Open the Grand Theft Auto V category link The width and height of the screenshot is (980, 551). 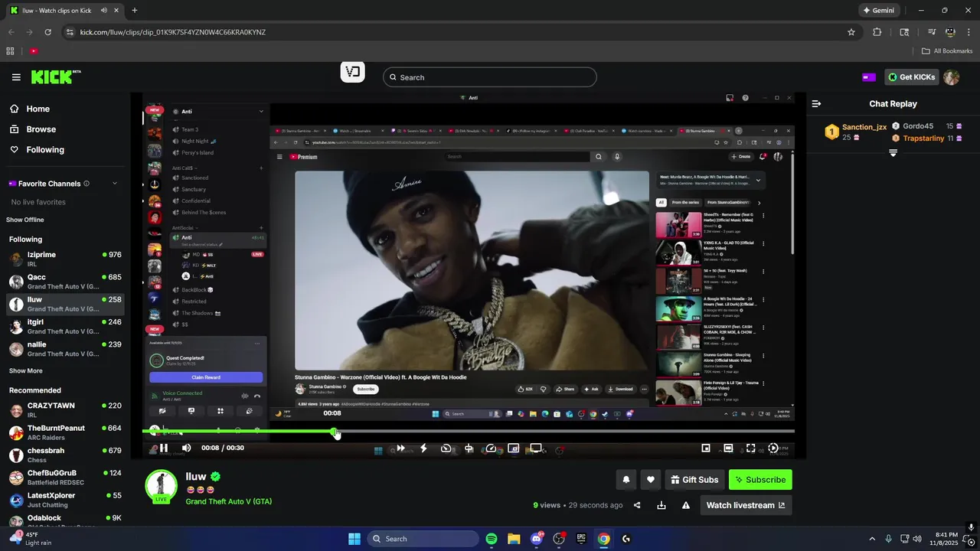(x=228, y=501)
